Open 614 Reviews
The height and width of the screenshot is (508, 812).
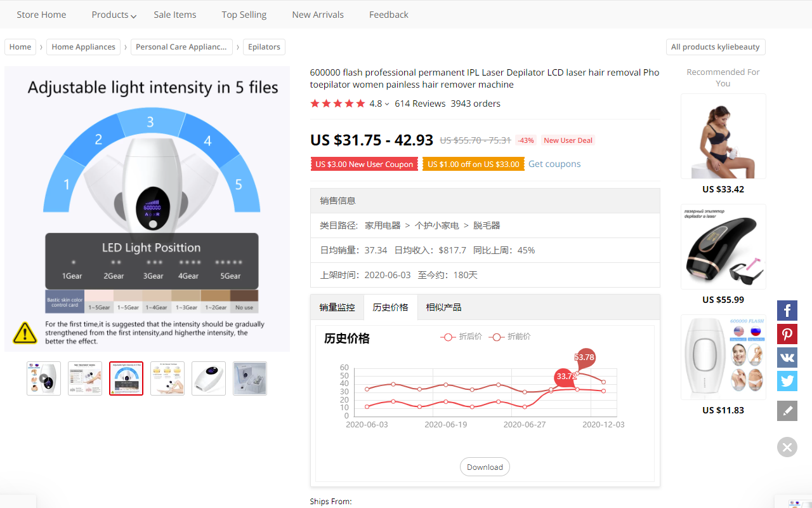(x=420, y=104)
